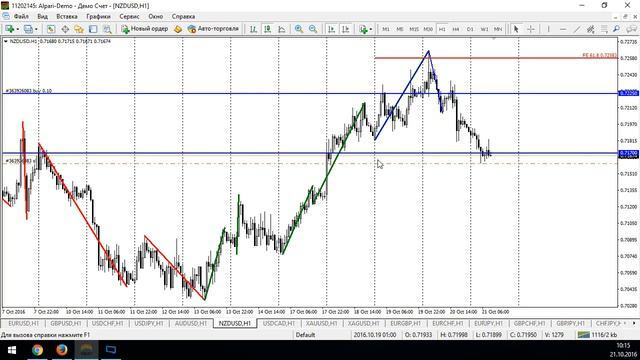Switch to the USDCAD,H1 chart tab

tap(279, 323)
